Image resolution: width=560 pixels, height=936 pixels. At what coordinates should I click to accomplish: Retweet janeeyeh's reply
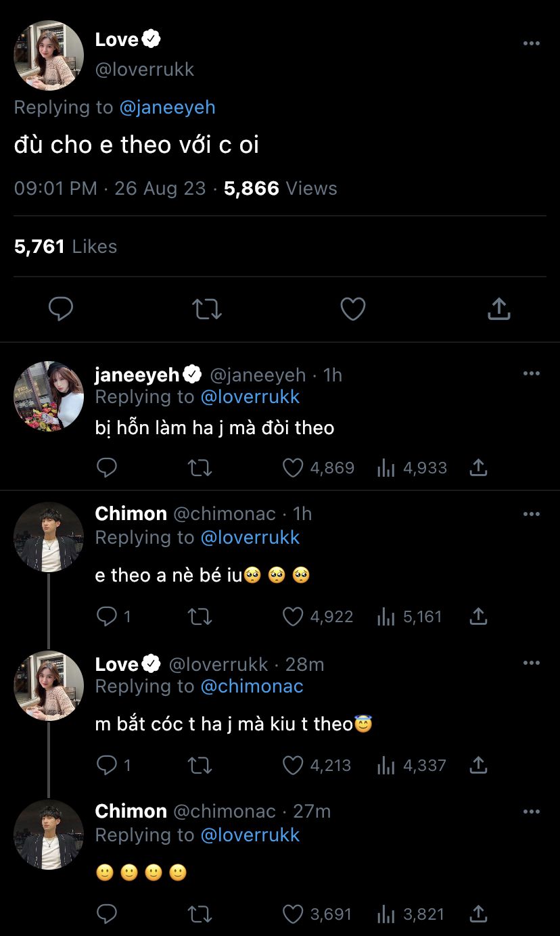click(x=200, y=467)
